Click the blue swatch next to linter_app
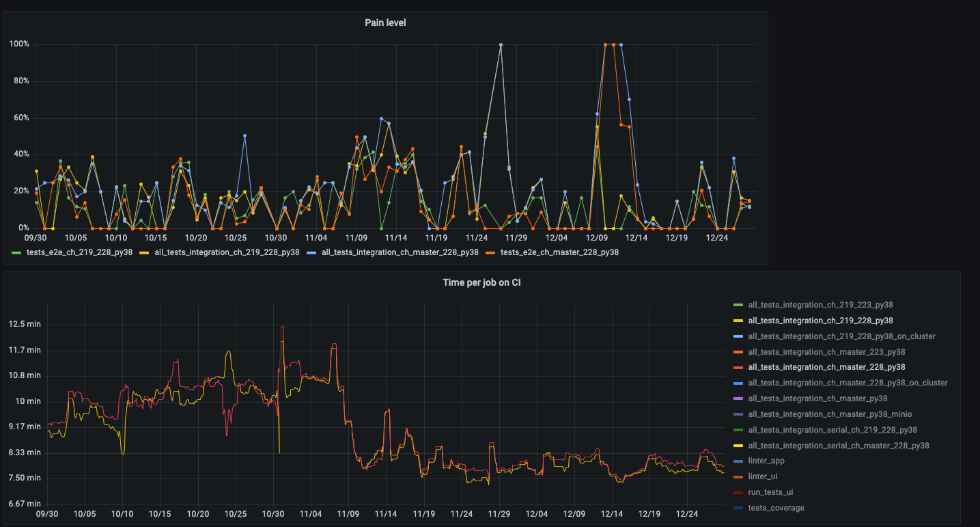980x527 pixels. (736, 461)
